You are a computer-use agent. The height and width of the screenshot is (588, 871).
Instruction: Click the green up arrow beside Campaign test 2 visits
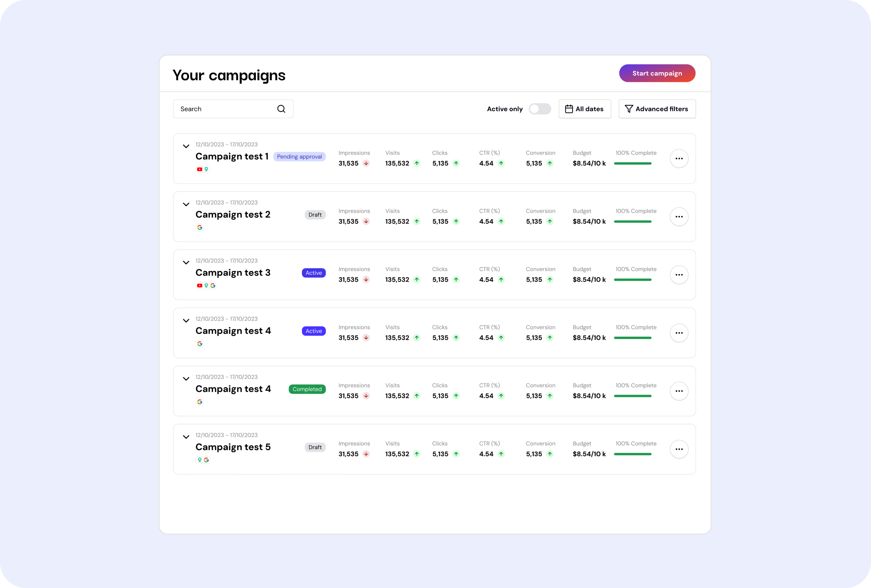click(416, 221)
